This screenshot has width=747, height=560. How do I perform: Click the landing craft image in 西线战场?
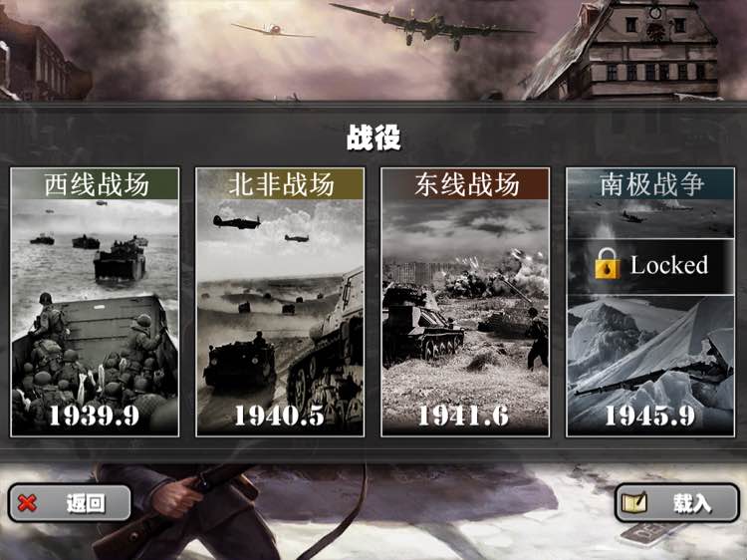(x=95, y=317)
